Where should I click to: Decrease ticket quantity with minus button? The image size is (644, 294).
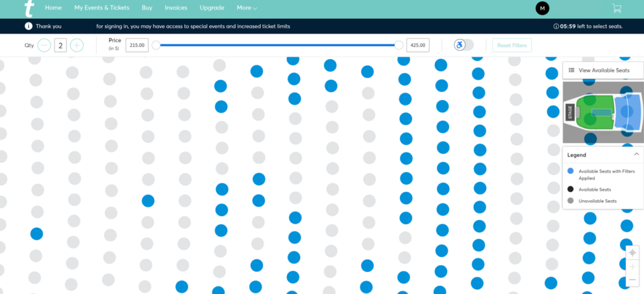[44, 45]
